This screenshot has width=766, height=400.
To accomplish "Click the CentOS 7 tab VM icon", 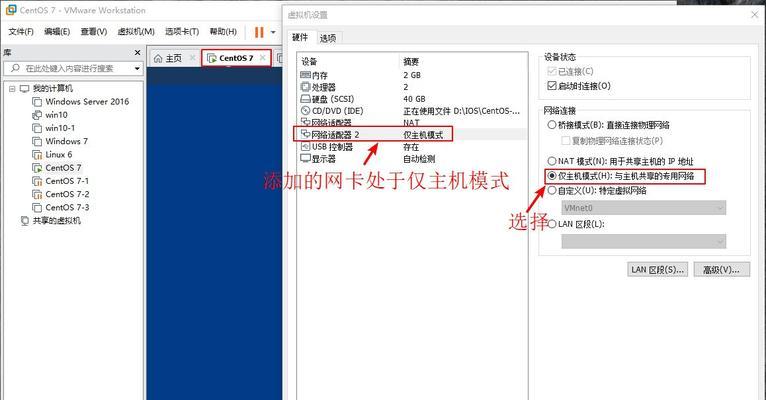I will pos(212,58).
